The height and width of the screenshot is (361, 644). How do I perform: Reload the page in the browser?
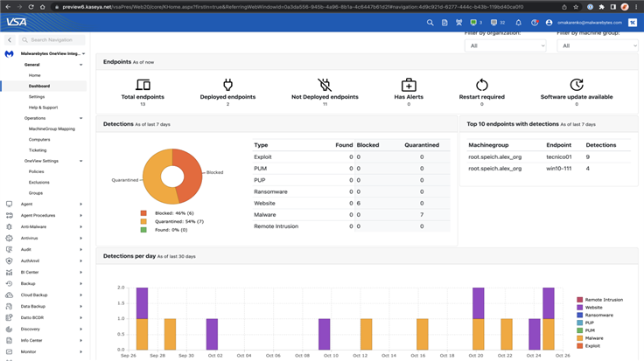click(x=31, y=7)
